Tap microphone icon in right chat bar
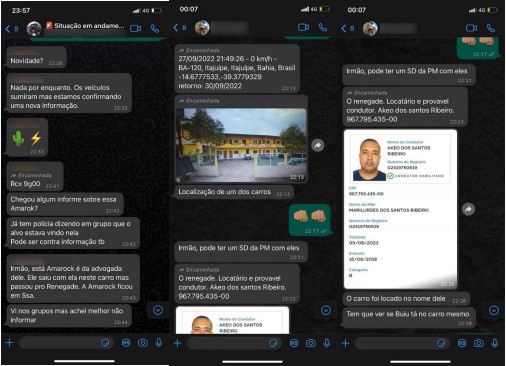Viewport: 506px width, 366px height. [x=495, y=343]
